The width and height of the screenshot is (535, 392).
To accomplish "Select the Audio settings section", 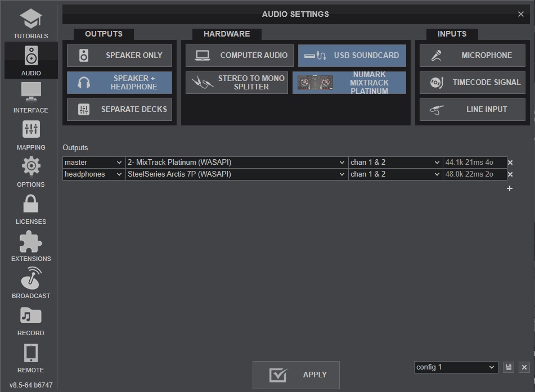I will tap(31, 60).
